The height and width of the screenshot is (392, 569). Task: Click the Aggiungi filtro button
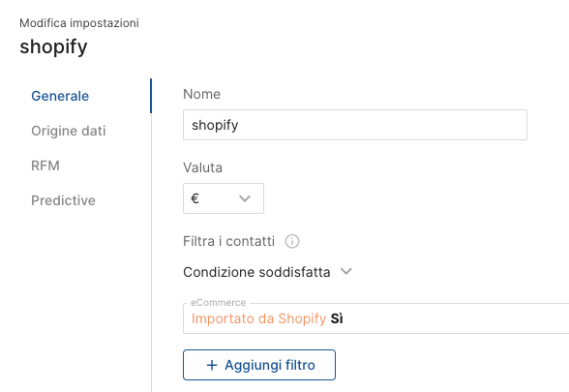(259, 365)
